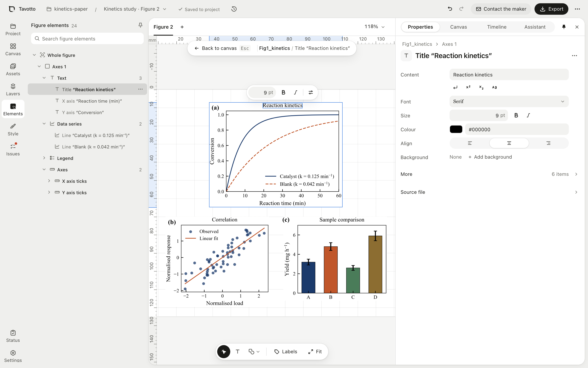
Task: Click the version history clock icon
Action: pos(234,9)
